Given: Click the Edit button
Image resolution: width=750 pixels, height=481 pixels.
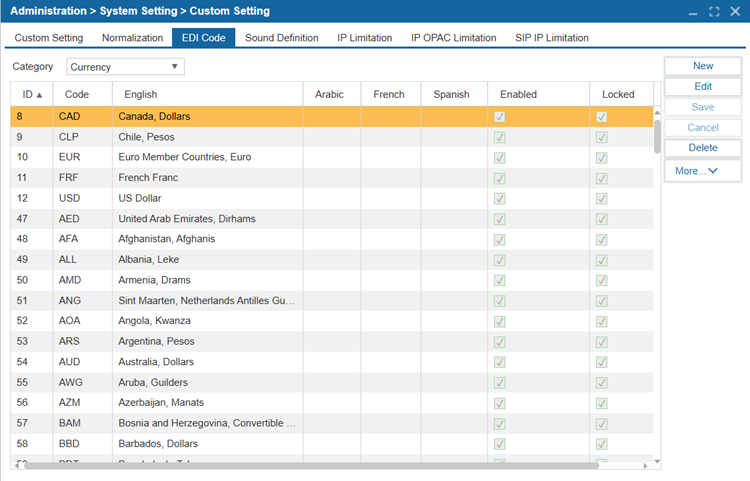Looking at the screenshot, I should 702,87.
